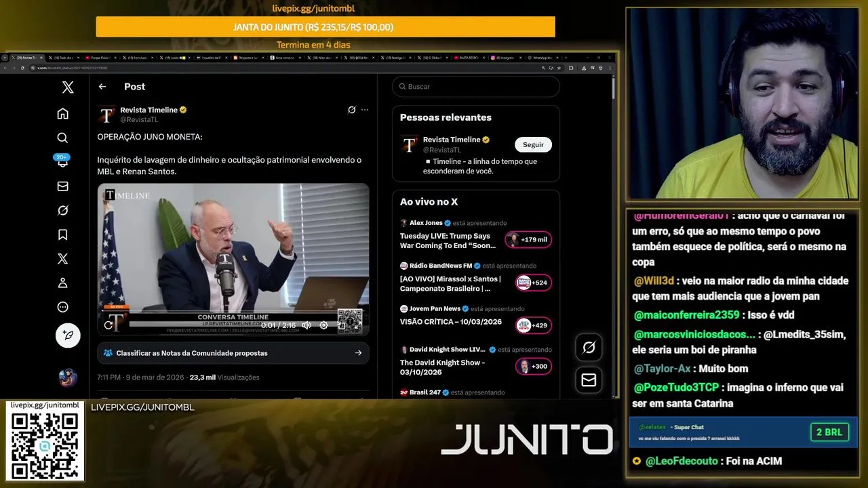
Task: Open Bookmarks from the left sidebar
Action: pyautogui.click(x=62, y=235)
